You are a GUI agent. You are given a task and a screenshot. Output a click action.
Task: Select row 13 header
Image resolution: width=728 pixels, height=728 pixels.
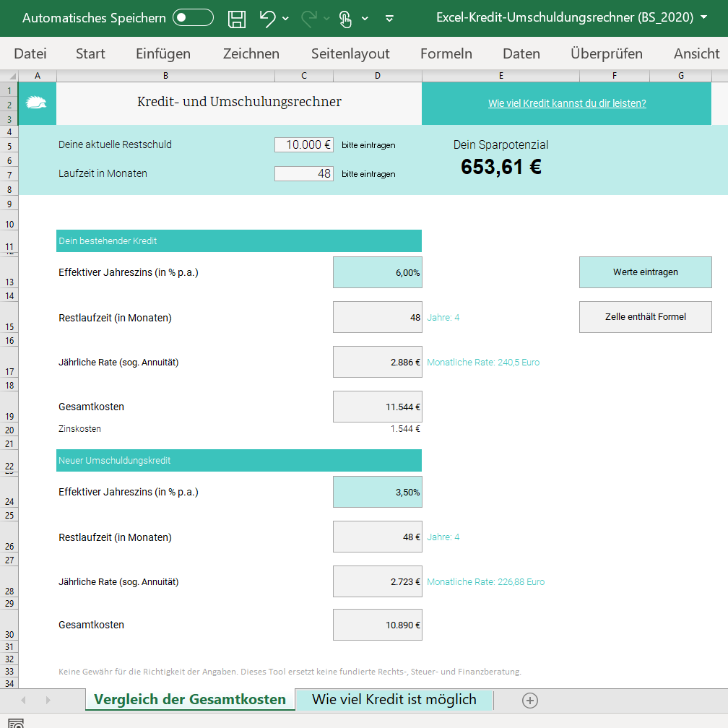point(9,272)
